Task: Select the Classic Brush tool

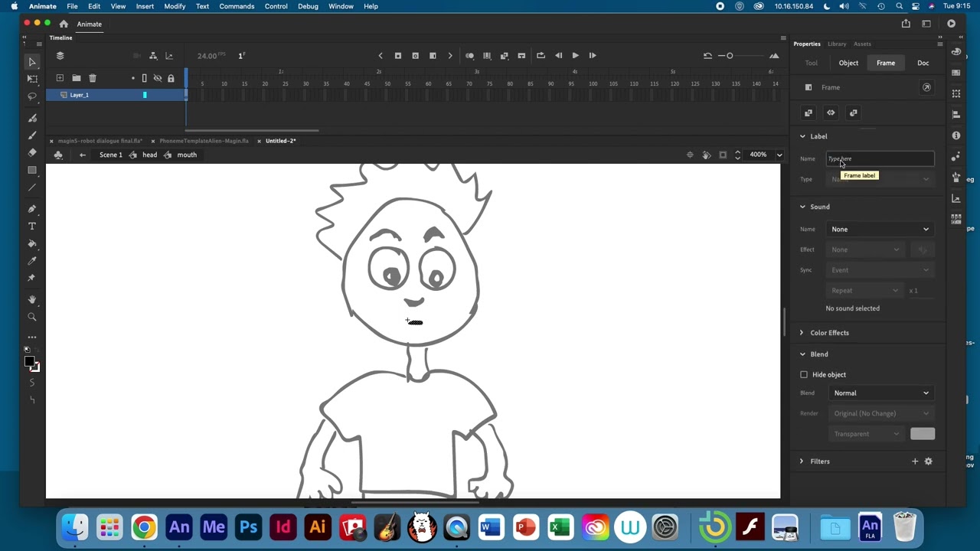Action: point(32,135)
